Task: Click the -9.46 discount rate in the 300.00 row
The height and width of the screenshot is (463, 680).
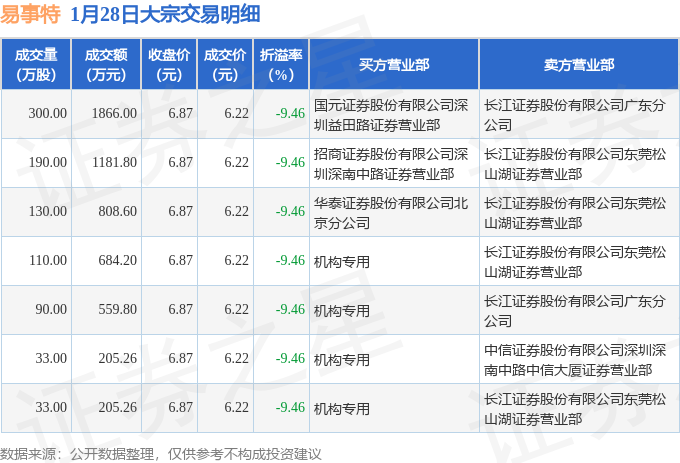Action: 291,114
